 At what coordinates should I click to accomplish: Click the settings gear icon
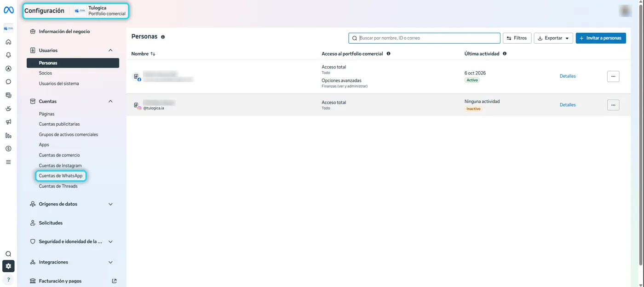(x=8, y=266)
